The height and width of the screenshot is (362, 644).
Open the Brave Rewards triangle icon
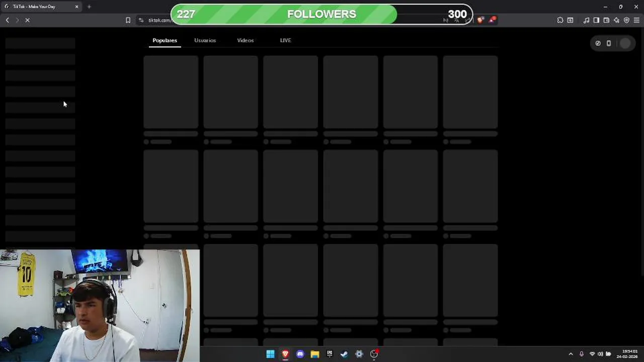[492, 20]
